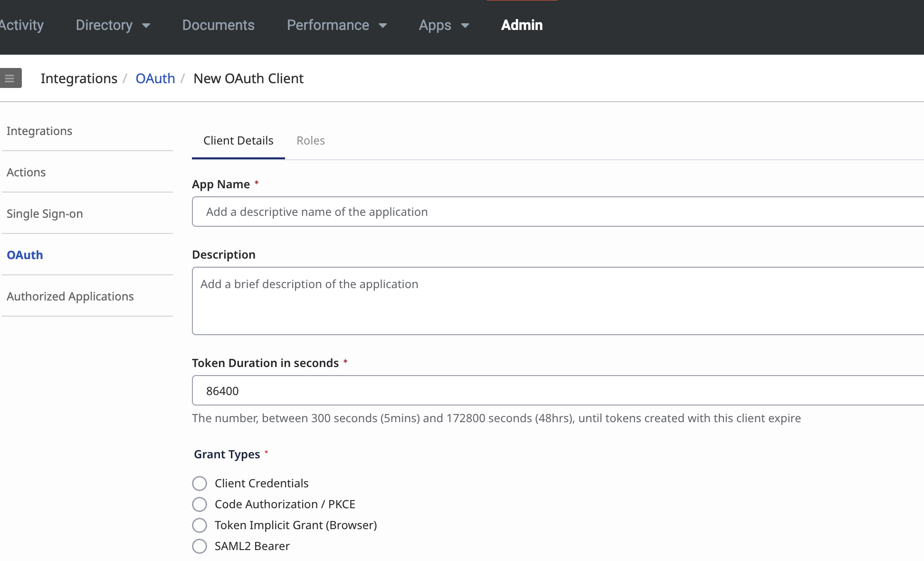This screenshot has height=561, width=924.
Task: Open the Admin menu item
Action: point(522,25)
